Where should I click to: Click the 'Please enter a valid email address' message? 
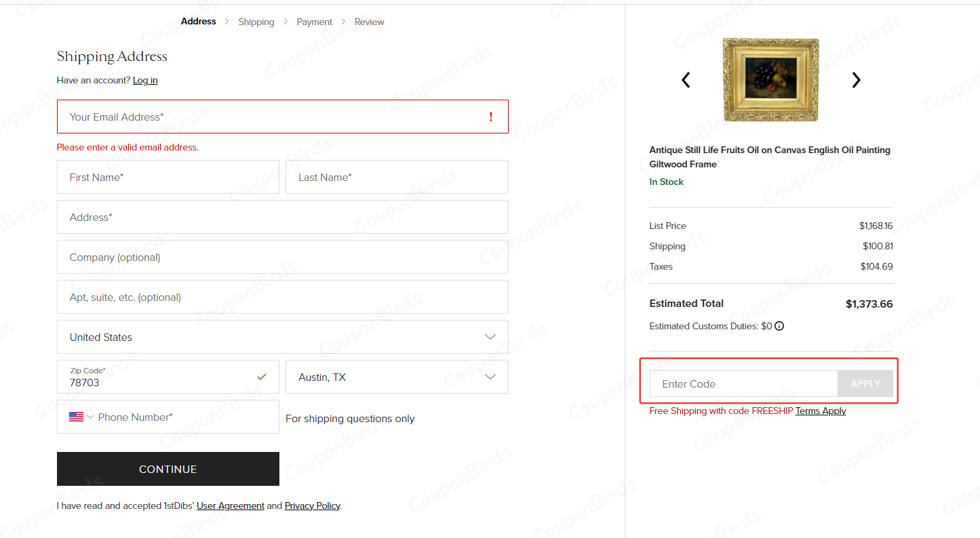(x=128, y=147)
